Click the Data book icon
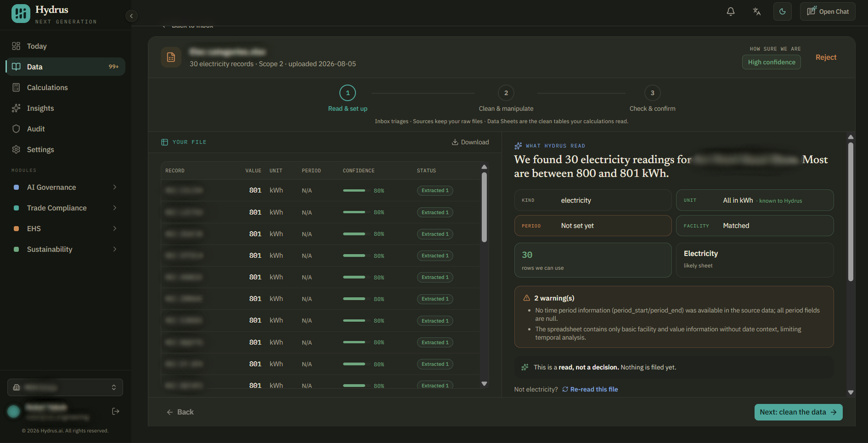This screenshot has height=443, width=868. [x=16, y=67]
